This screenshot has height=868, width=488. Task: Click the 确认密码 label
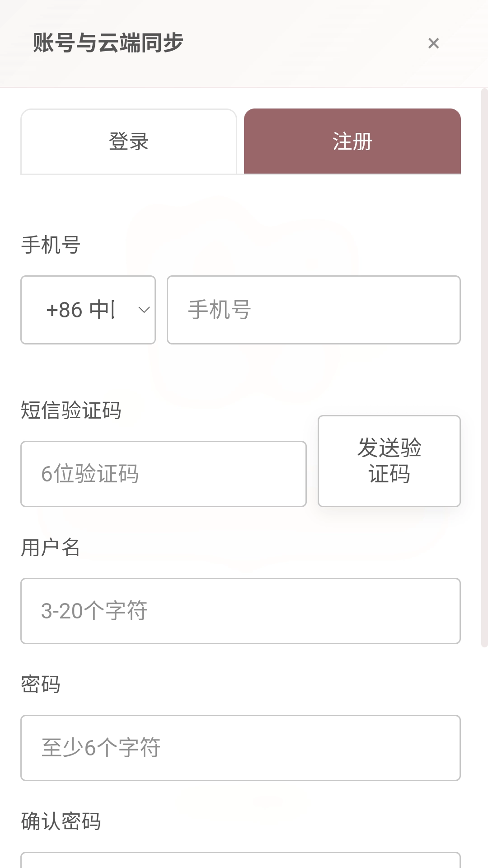(x=61, y=821)
